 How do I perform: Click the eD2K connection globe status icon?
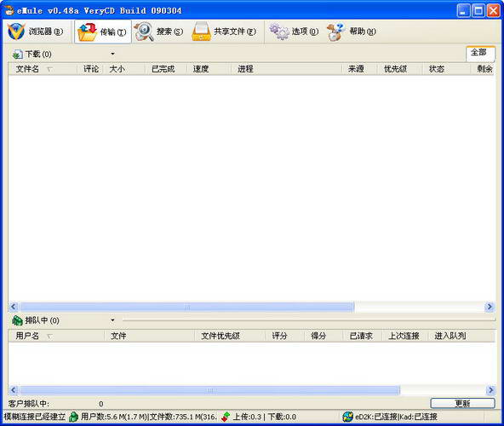tap(347, 417)
